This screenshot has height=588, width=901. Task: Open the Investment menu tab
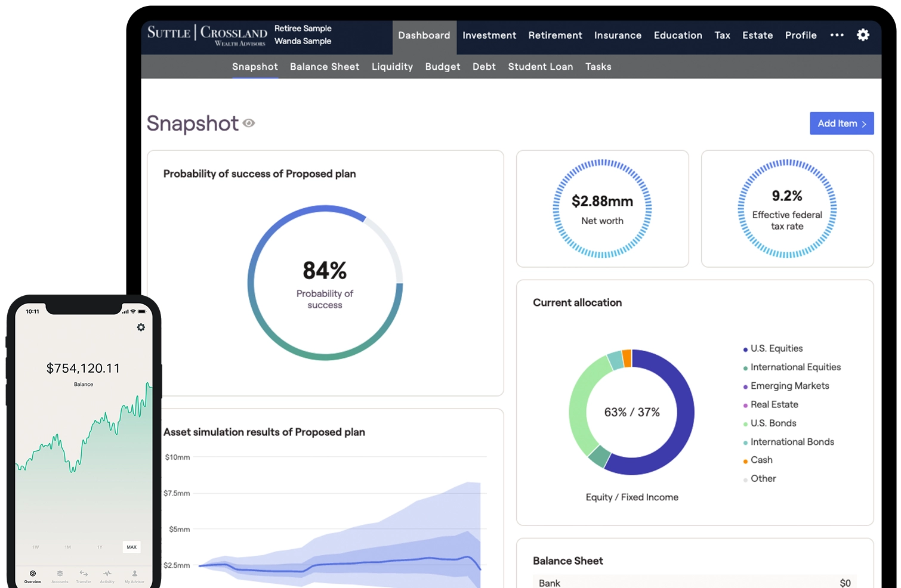489,36
